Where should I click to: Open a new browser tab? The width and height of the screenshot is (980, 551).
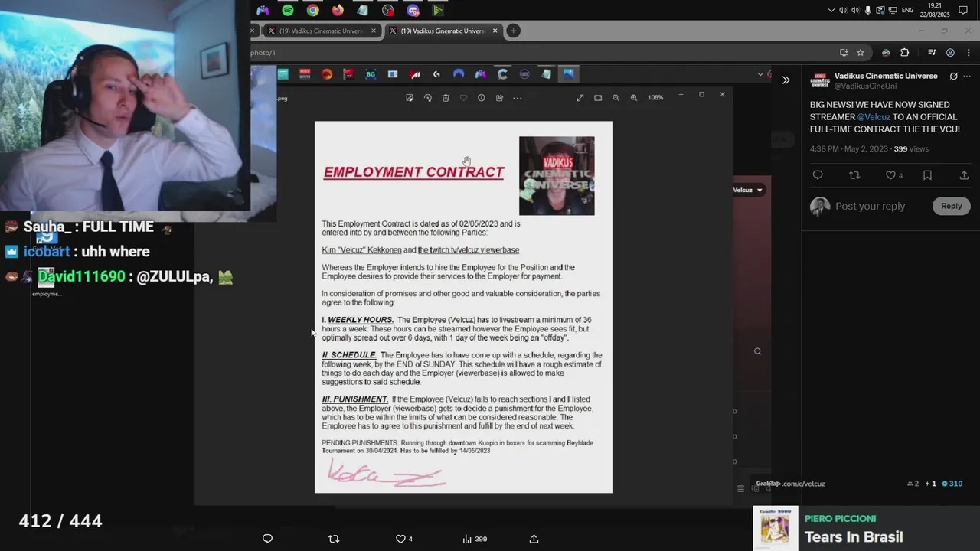pos(514,31)
